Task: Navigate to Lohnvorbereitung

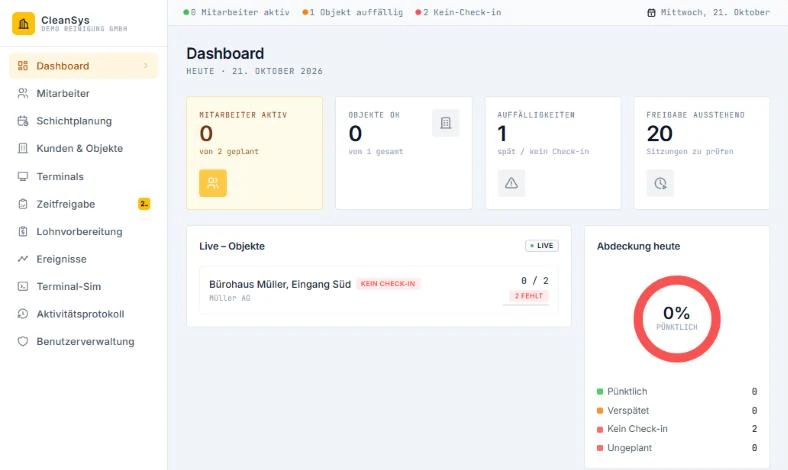Action: point(83,232)
